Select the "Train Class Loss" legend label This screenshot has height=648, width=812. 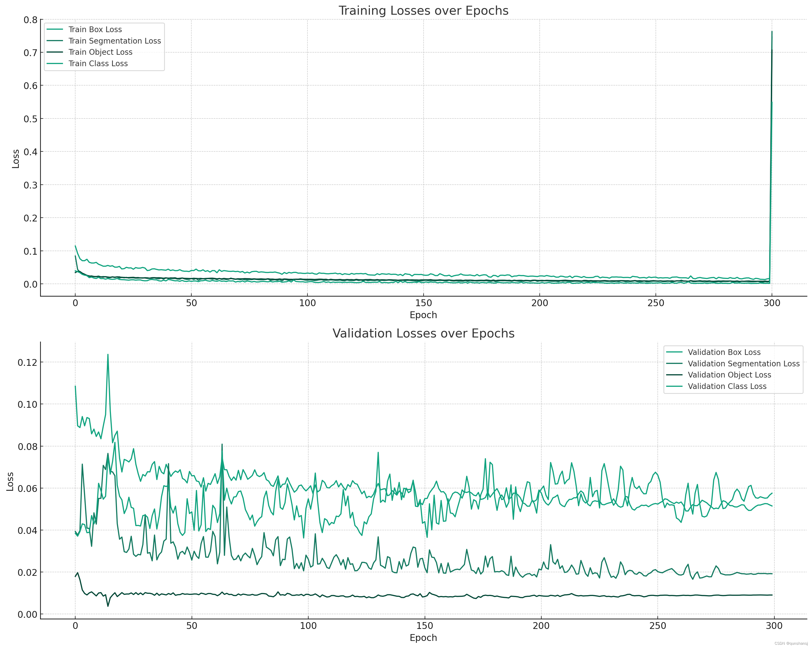(98, 63)
